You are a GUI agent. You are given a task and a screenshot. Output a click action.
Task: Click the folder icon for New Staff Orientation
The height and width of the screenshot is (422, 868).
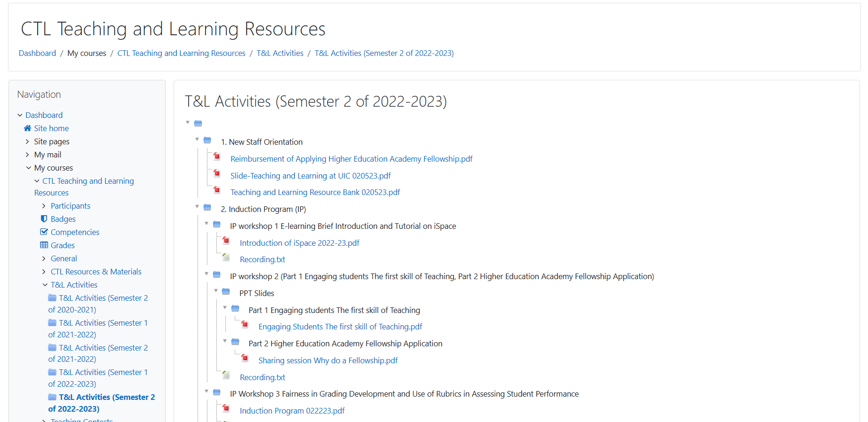[x=207, y=140]
